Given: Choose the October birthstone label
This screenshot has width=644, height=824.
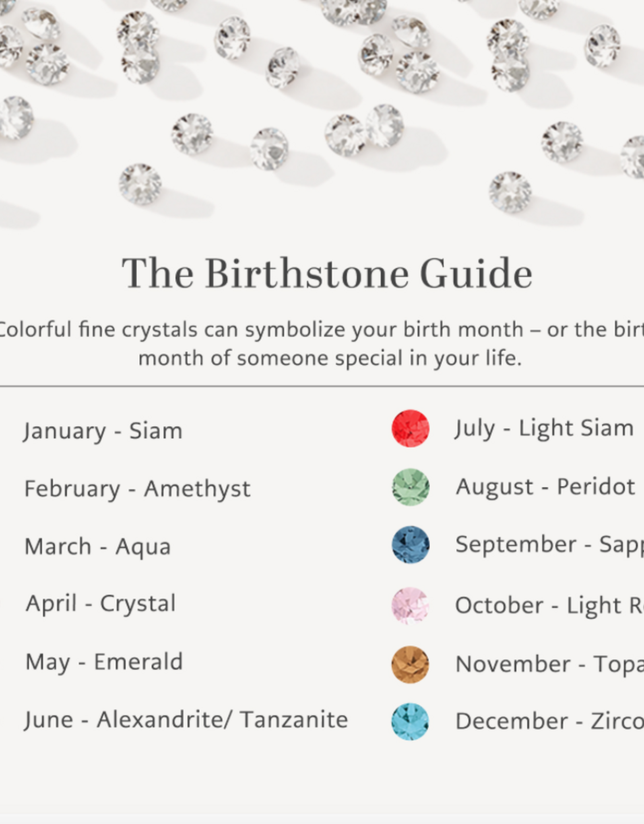Looking at the screenshot, I should 549,606.
